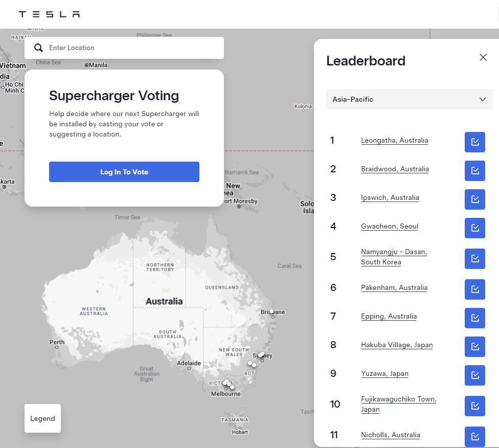The image size is (499, 448).
Task: Open the Nicholls, Australia link
Action: click(x=391, y=435)
